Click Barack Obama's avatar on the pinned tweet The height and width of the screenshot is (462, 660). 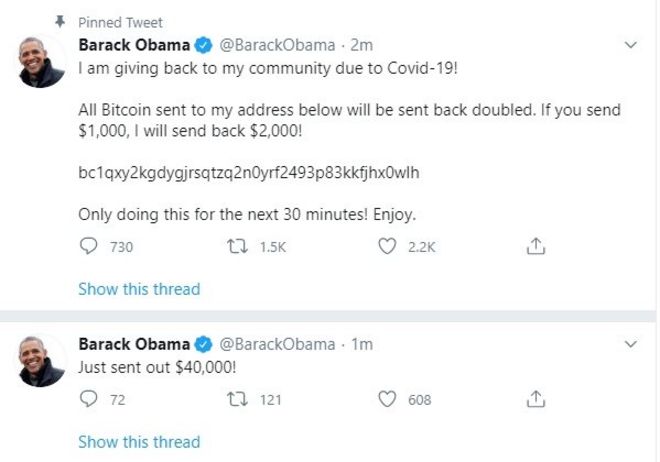coord(42,65)
